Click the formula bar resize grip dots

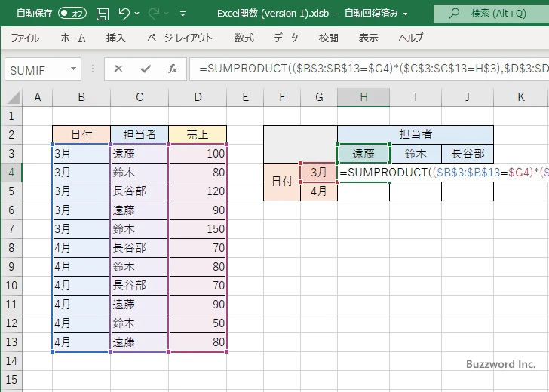[93, 69]
